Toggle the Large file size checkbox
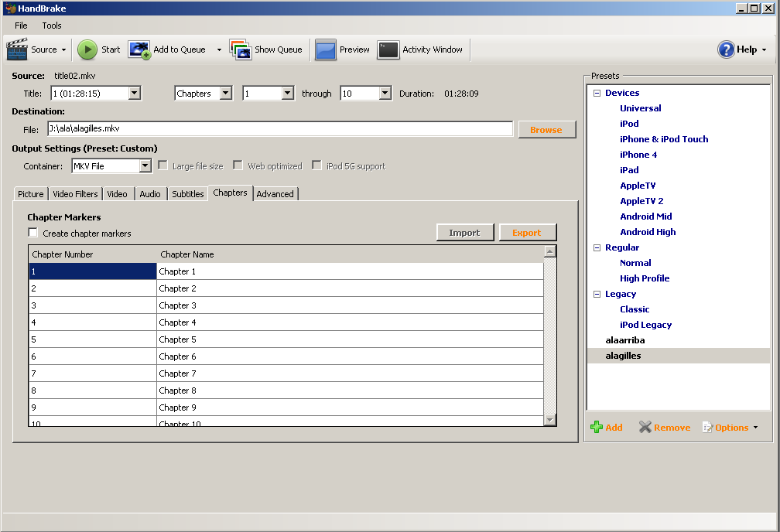Screen dimensions: 780x532 point(162,165)
